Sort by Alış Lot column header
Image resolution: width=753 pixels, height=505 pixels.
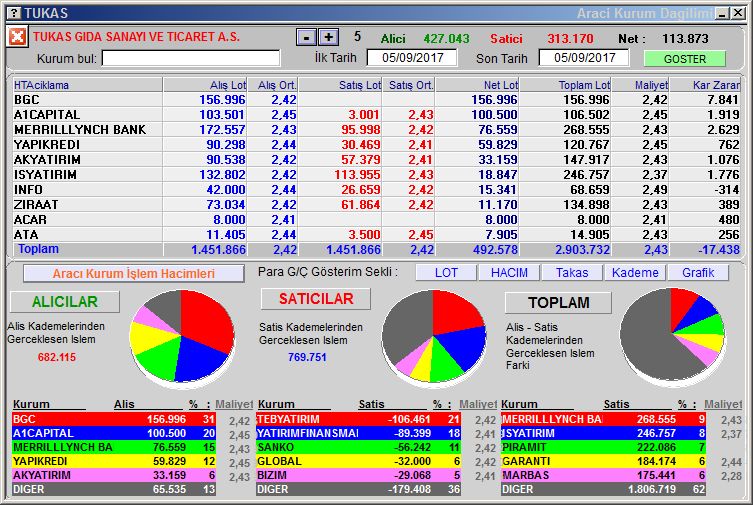[205, 85]
